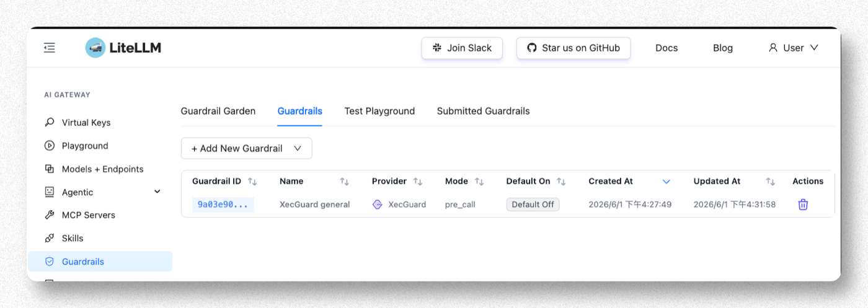Viewport: 868px width, 308px height.
Task: Click the Default Off badge
Action: (x=533, y=205)
